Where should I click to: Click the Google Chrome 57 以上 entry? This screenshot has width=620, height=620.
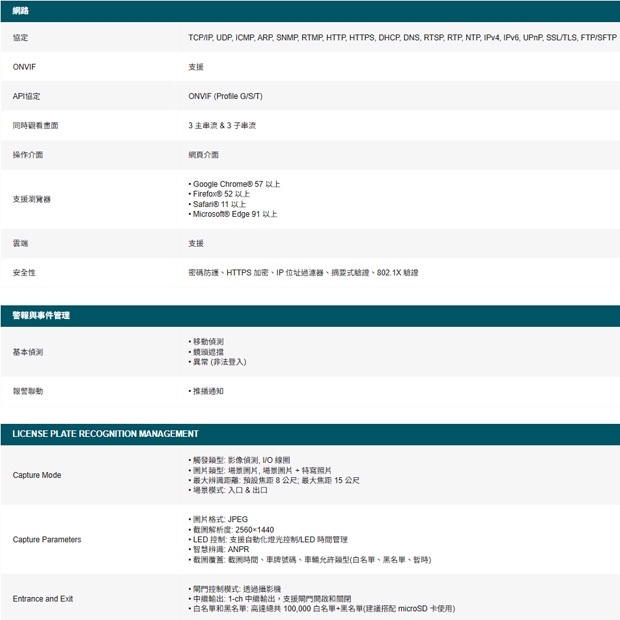click(236, 184)
